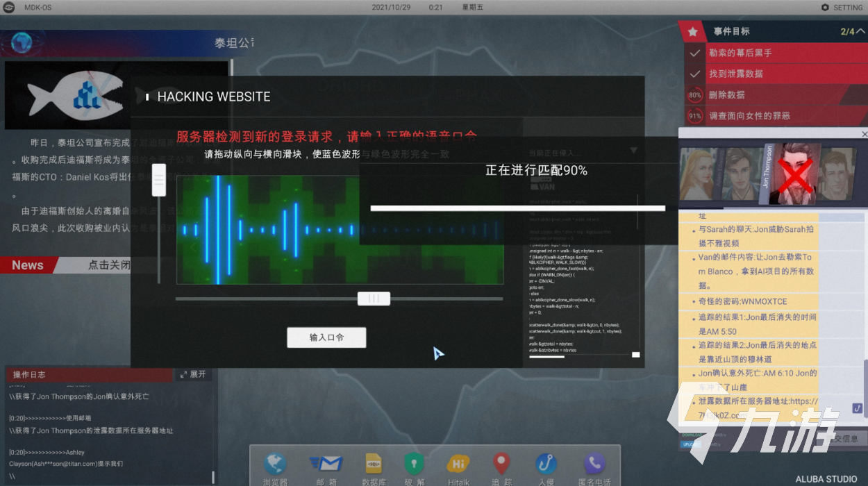The height and width of the screenshot is (486, 868).
Task: Select the Adam Edwards portrait
Action: click(740, 175)
